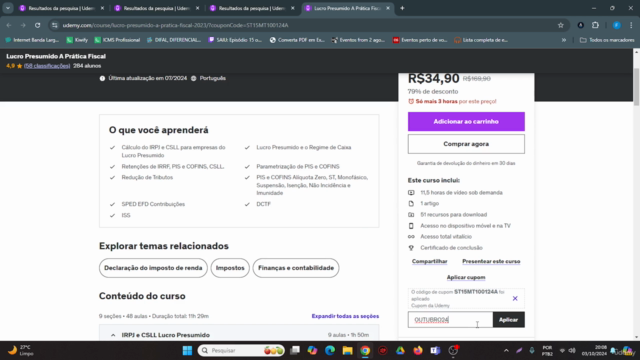This screenshot has width=640, height=360.
Task: Show hidden system tray icons
Action: point(506,350)
